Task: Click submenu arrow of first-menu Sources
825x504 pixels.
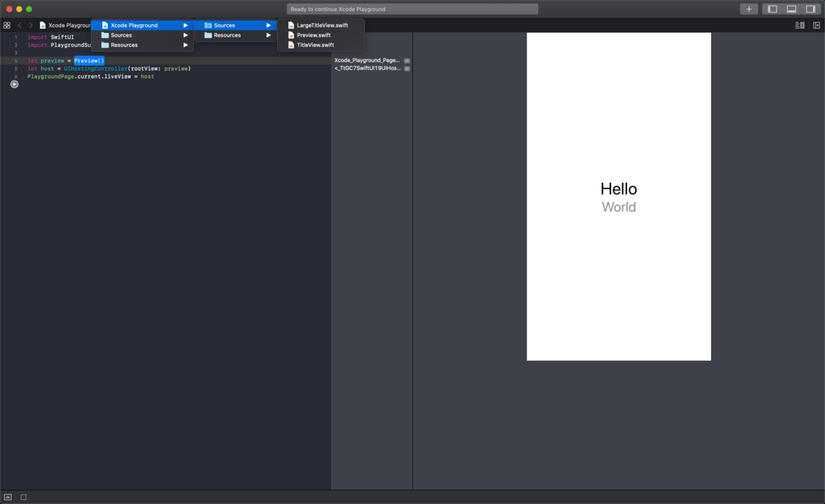Action: [186, 35]
